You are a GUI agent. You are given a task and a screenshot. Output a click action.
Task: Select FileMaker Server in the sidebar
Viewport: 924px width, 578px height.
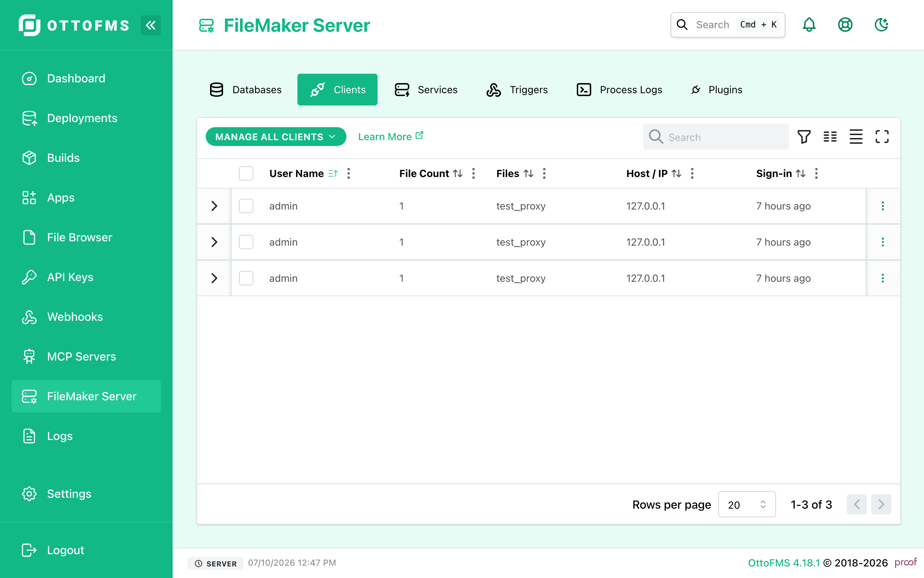[x=86, y=396]
